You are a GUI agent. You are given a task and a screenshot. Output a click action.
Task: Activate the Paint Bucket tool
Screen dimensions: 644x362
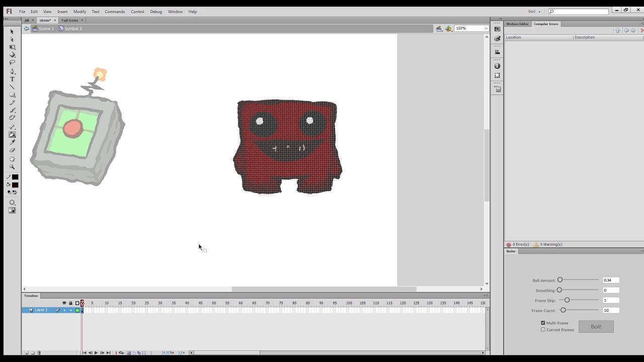[12, 134]
